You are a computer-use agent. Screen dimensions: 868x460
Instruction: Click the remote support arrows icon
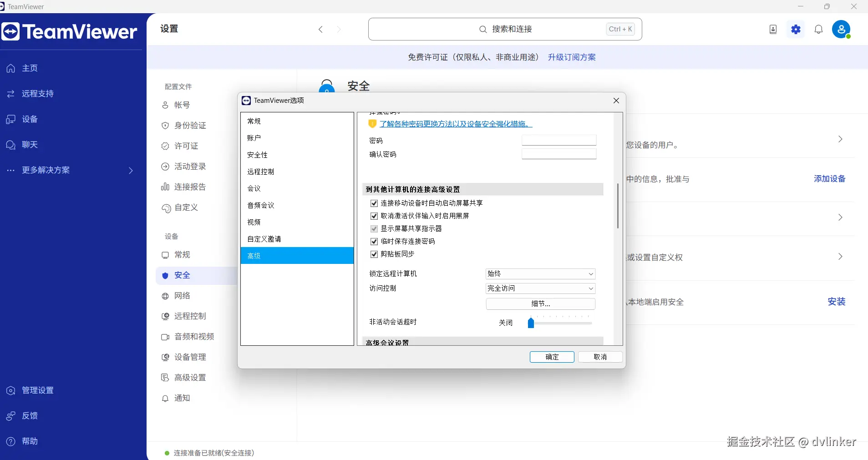click(x=11, y=94)
